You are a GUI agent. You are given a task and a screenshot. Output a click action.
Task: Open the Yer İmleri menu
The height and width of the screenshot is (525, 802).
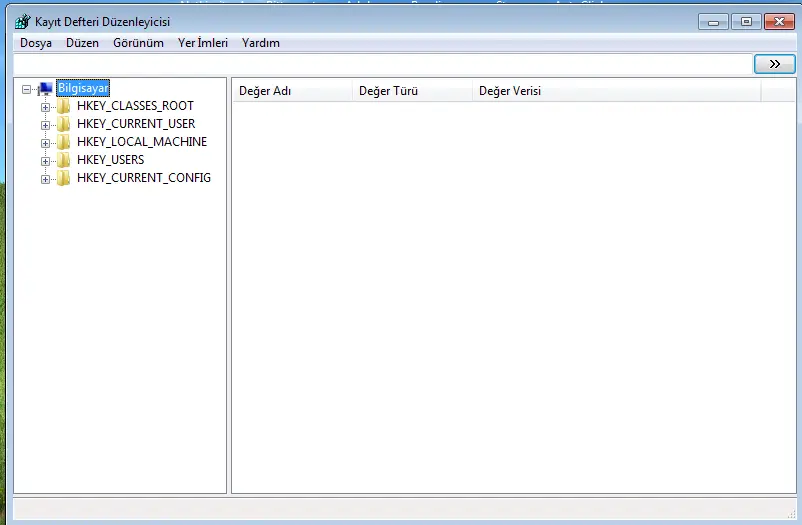(203, 43)
